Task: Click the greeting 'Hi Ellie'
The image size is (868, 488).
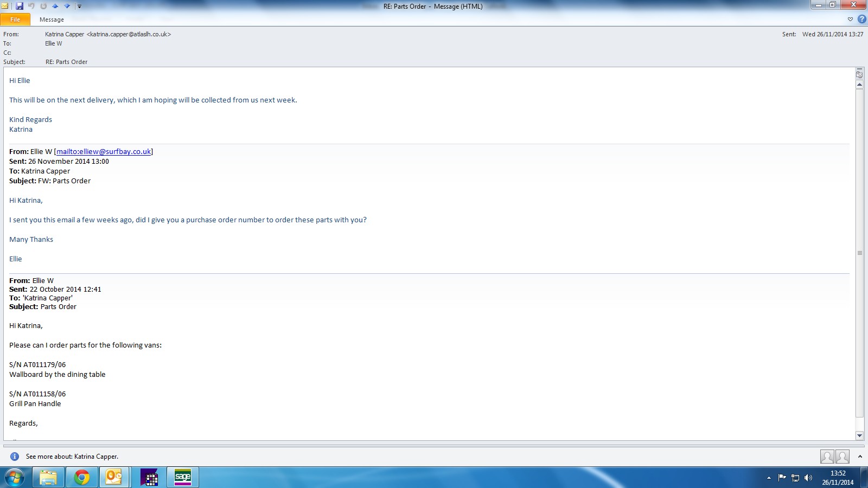Action: point(20,81)
